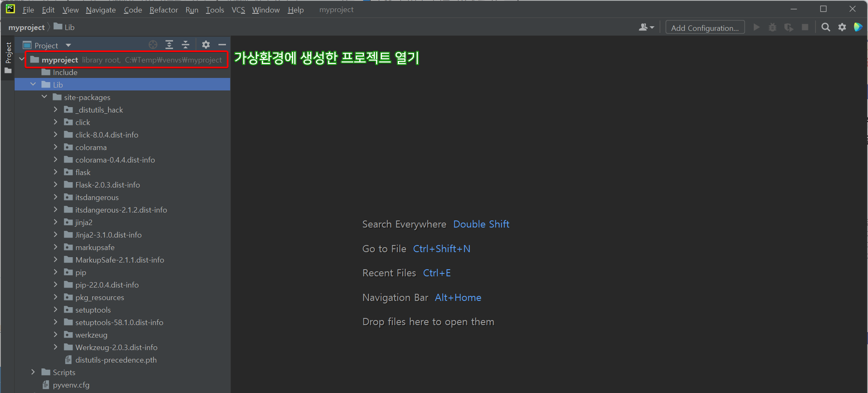Click the JetBrains Toolbox colorful icon
Viewport: 868px width, 393px height.
(858, 28)
